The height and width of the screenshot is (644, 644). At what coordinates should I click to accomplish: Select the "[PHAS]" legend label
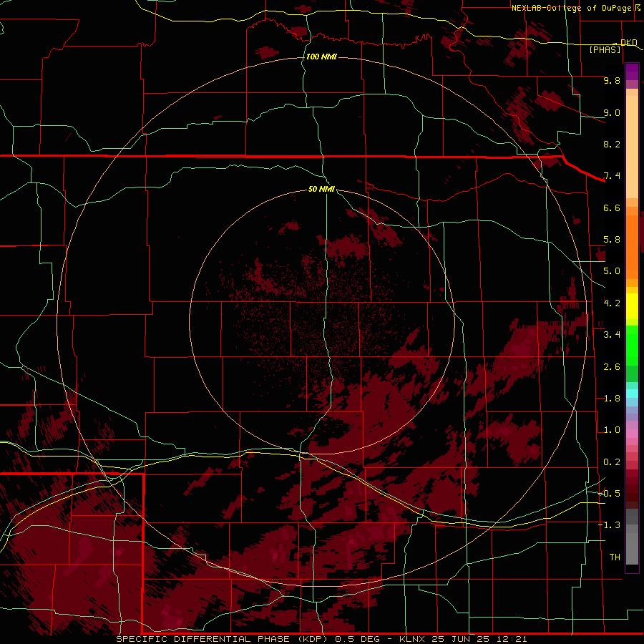coord(605,49)
